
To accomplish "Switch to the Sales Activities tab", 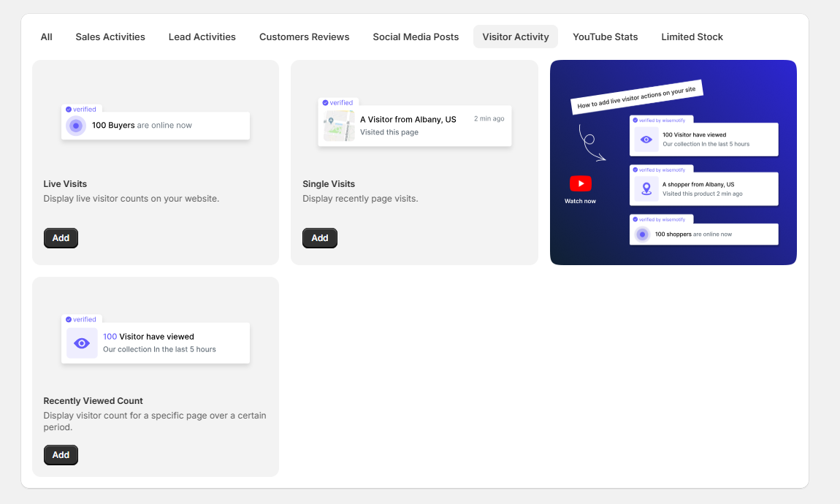I will tap(110, 37).
